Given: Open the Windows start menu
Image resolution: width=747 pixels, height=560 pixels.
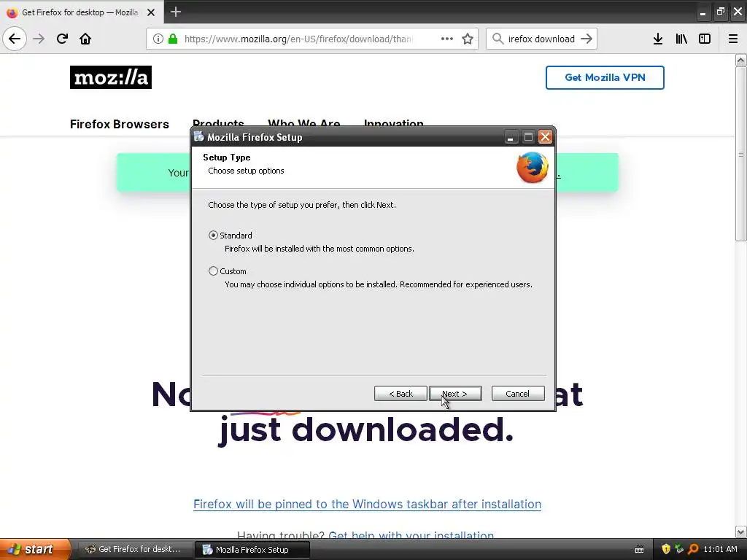Looking at the screenshot, I should tap(34, 549).
